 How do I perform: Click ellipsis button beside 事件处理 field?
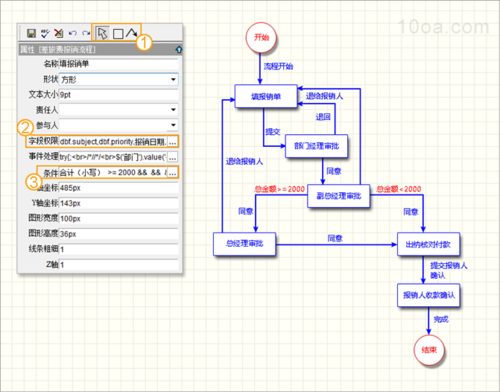pos(172,157)
